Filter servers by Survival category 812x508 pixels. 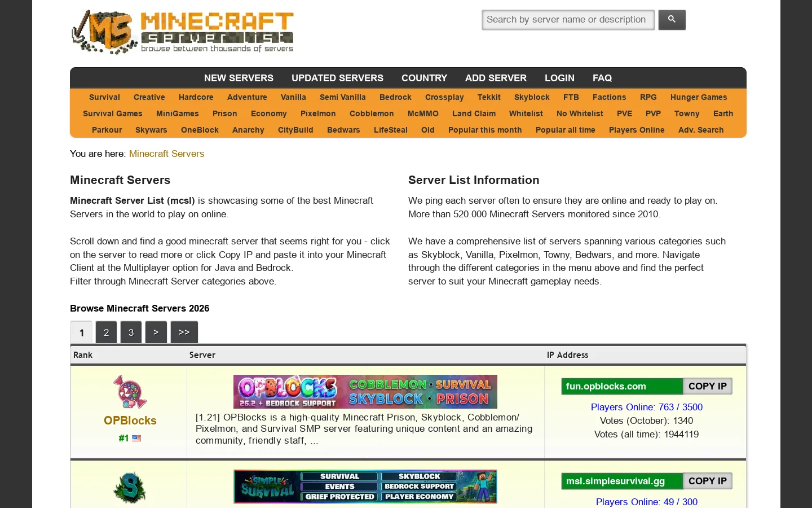(x=104, y=97)
